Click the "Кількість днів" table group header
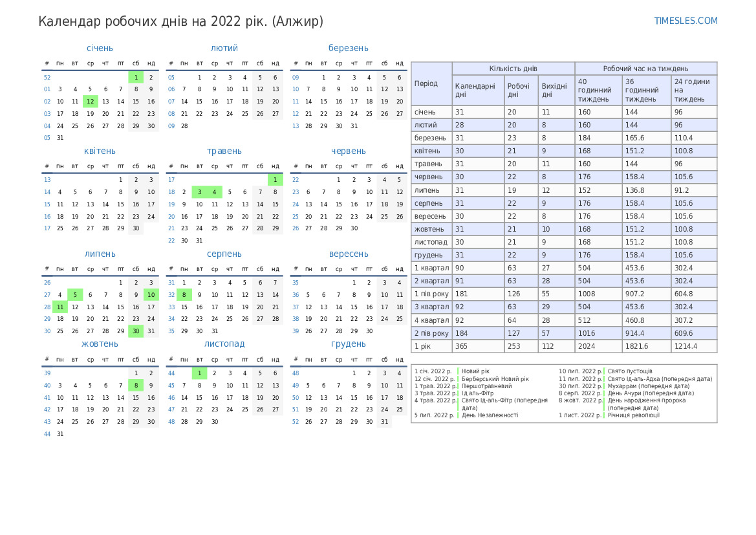Screen dimensions: 756x535 [x=513, y=69]
